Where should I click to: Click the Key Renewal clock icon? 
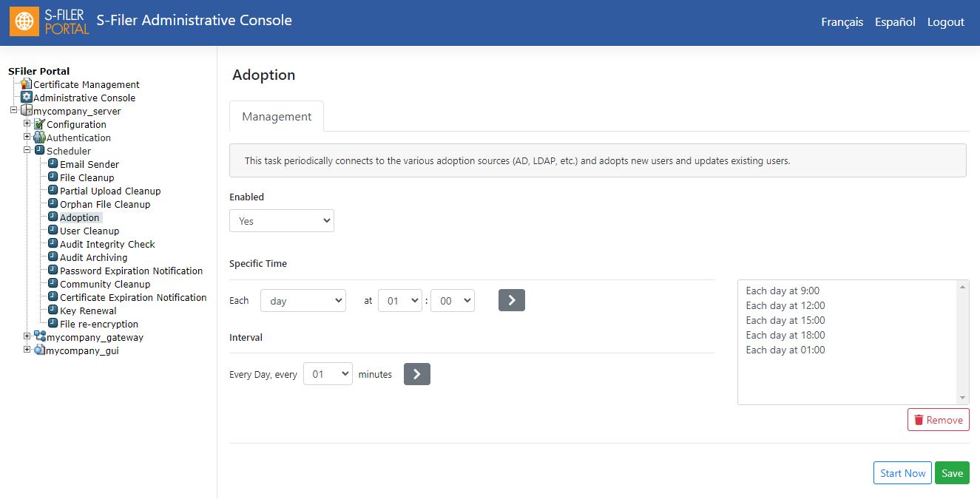[53, 310]
